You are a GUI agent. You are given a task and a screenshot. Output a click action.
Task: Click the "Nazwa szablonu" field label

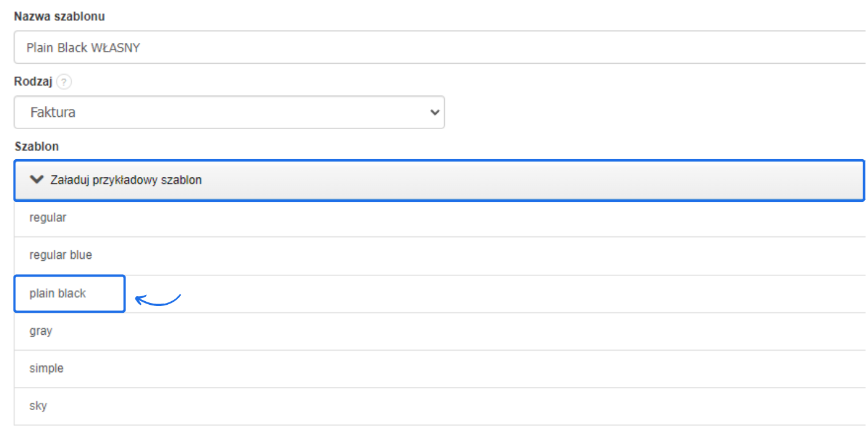pos(59,17)
